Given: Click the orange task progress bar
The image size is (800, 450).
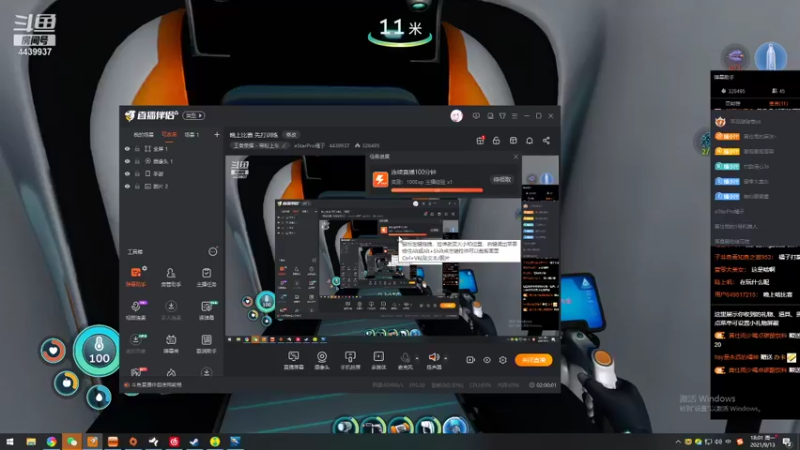Looking at the screenshot, I should (x=437, y=190).
